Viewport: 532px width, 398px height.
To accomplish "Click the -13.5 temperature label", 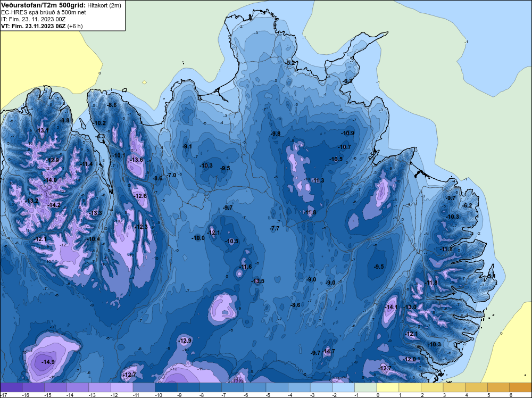I will coord(258,281).
